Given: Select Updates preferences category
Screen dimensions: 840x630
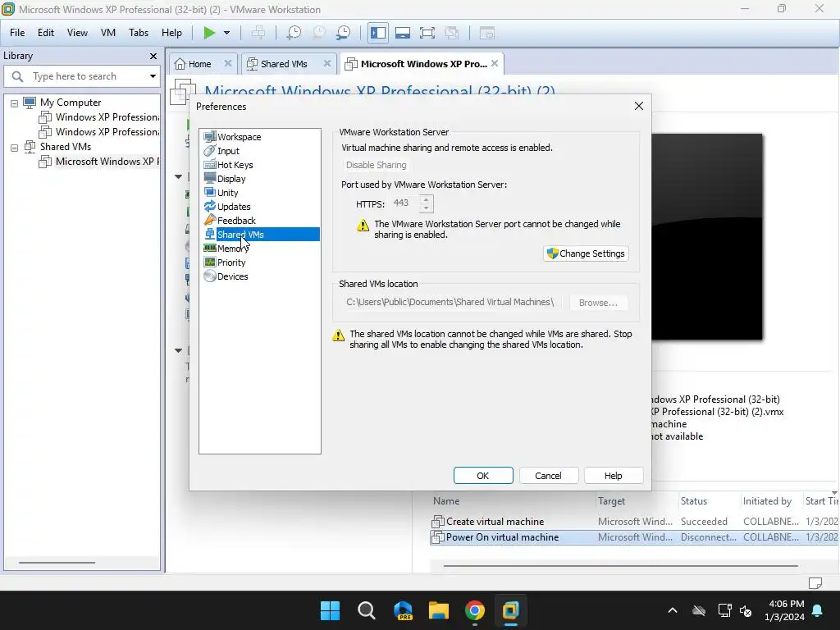Looking at the screenshot, I should click(234, 206).
